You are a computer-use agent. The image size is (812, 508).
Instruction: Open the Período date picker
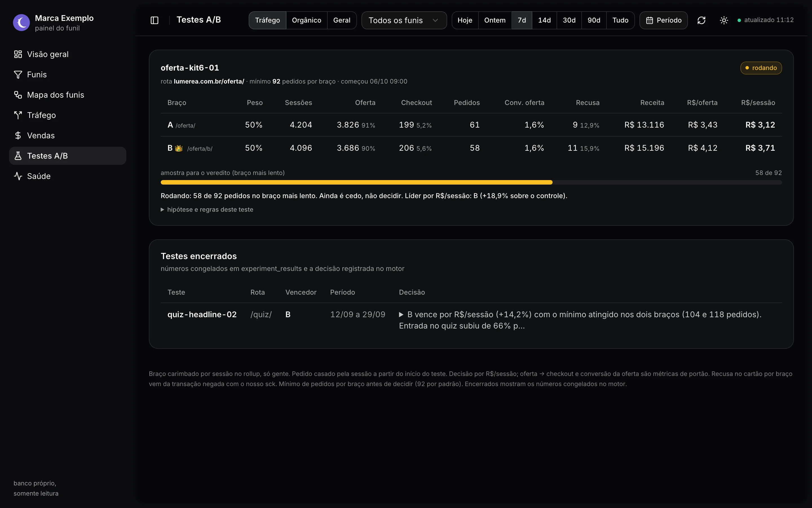pos(663,20)
